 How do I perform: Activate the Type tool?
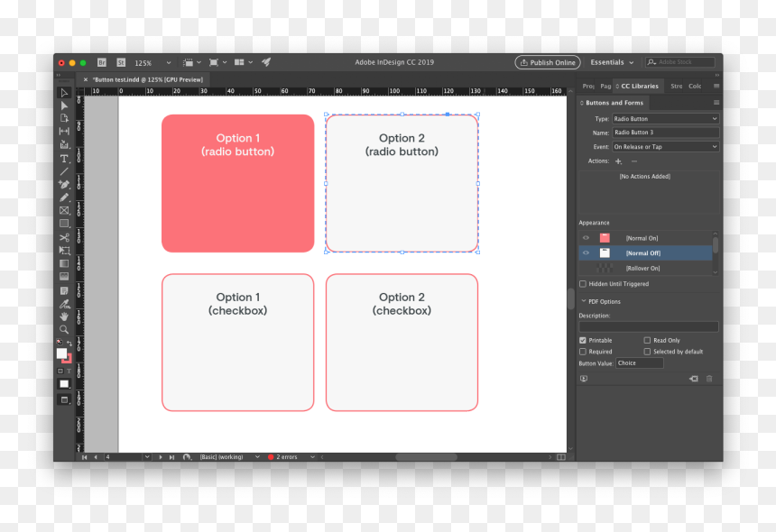(64, 159)
